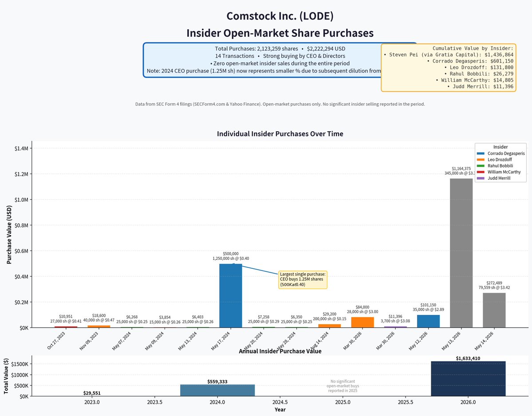Select the dark navy 2026 annual bar
Viewport: 532px width, 416px height.
[468, 379]
